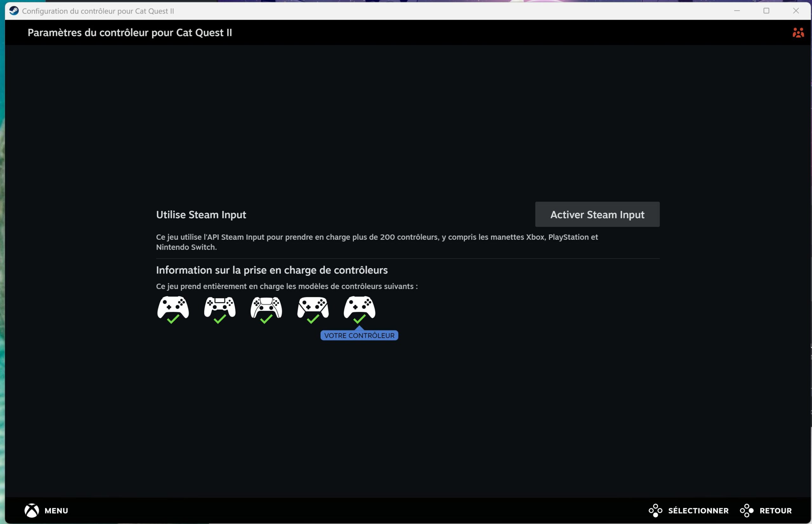Click the RETOUR button glyph icon
Image resolution: width=812 pixels, height=524 pixels.
tap(747, 510)
